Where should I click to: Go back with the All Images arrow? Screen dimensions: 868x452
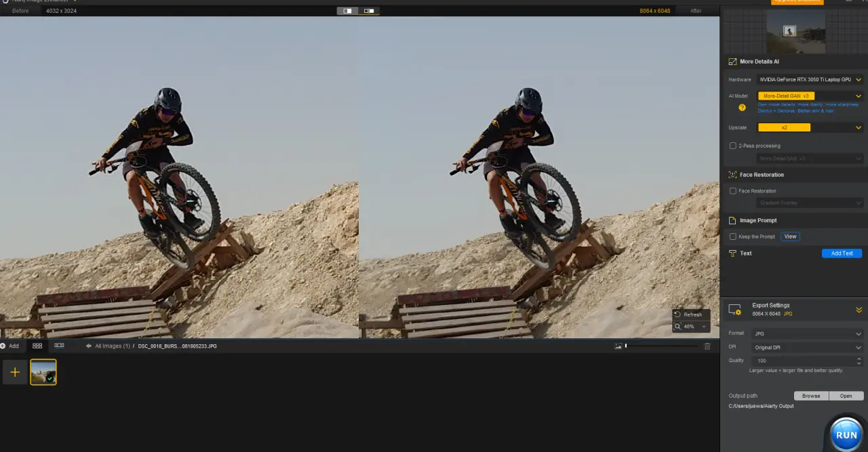click(x=89, y=346)
